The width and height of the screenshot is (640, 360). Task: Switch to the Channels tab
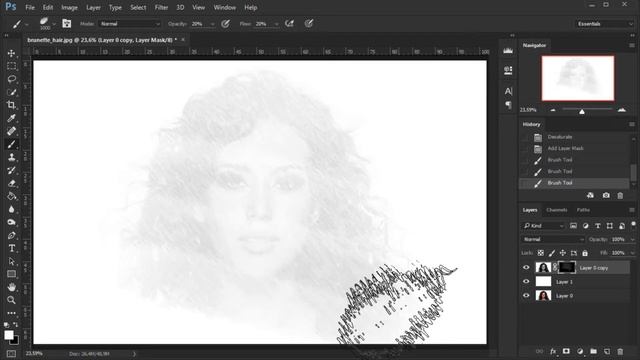click(x=557, y=210)
